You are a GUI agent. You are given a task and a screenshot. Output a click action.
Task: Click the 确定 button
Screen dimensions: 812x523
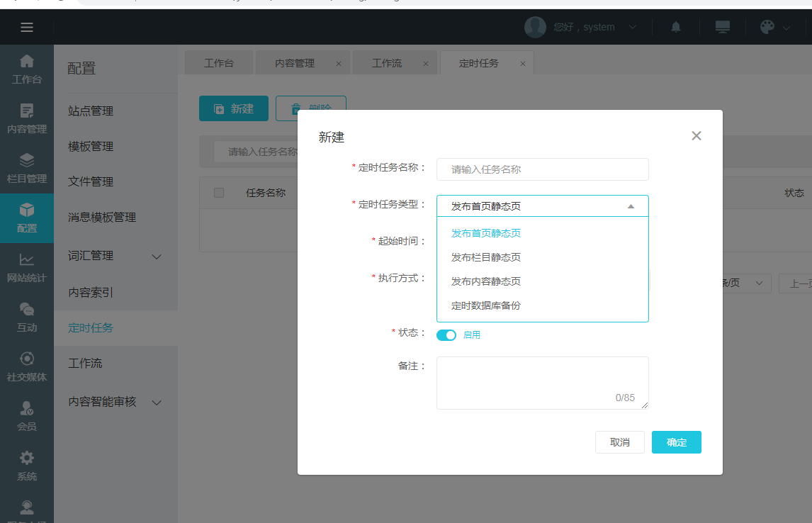pos(676,442)
